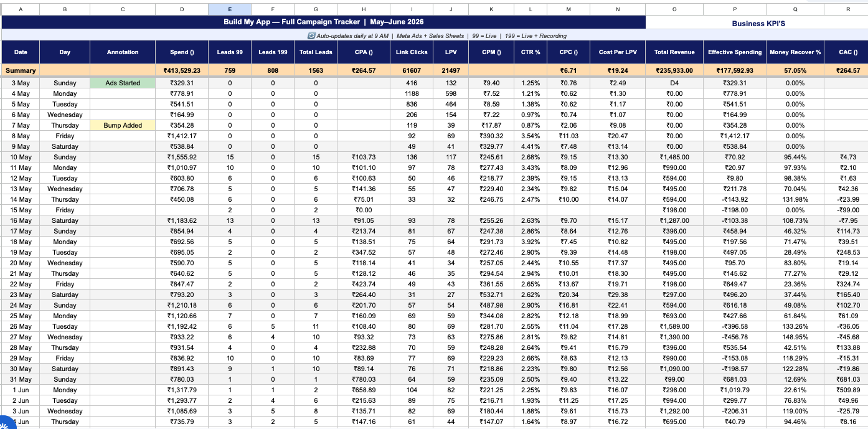Screen dimensions: 868x429
Task: Click summary link clicks 61607
Action: 412,70
